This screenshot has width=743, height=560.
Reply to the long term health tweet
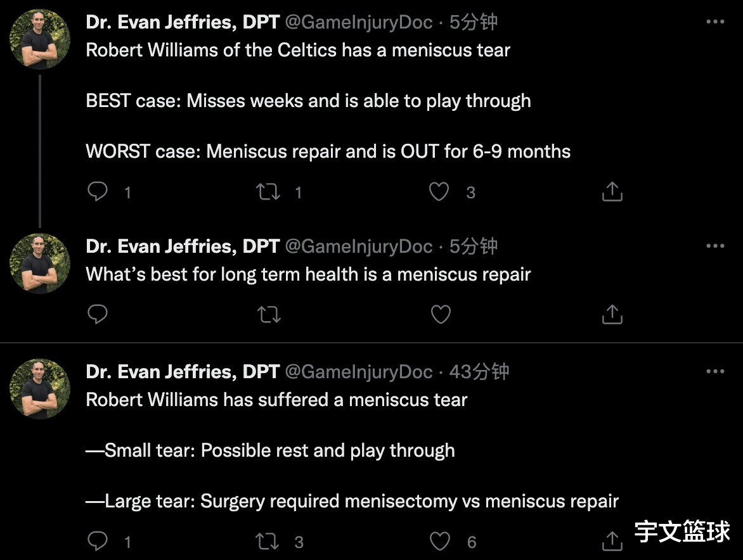tap(98, 314)
